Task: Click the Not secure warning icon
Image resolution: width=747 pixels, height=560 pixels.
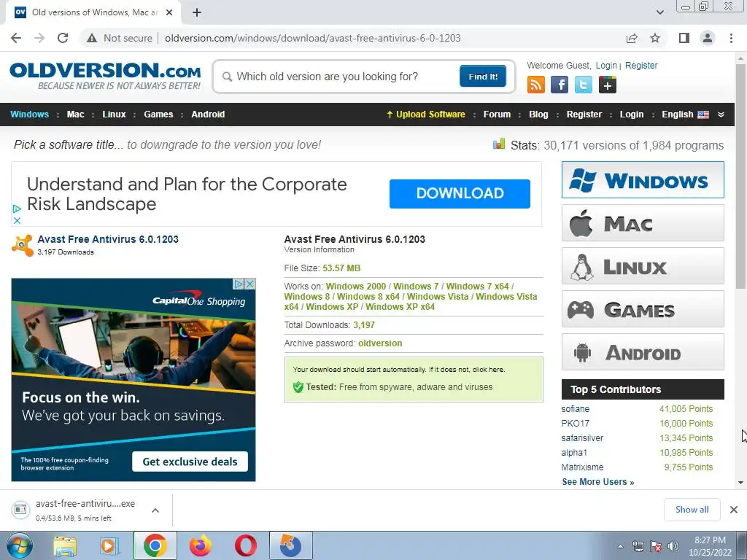Action: click(x=92, y=38)
